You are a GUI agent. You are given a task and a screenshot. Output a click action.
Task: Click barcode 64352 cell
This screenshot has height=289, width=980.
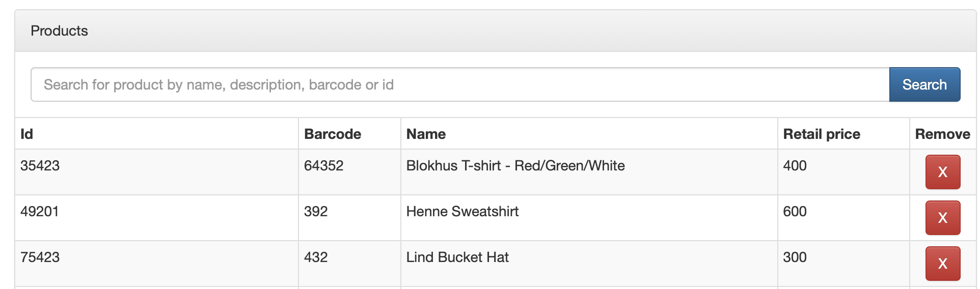[323, 166]
